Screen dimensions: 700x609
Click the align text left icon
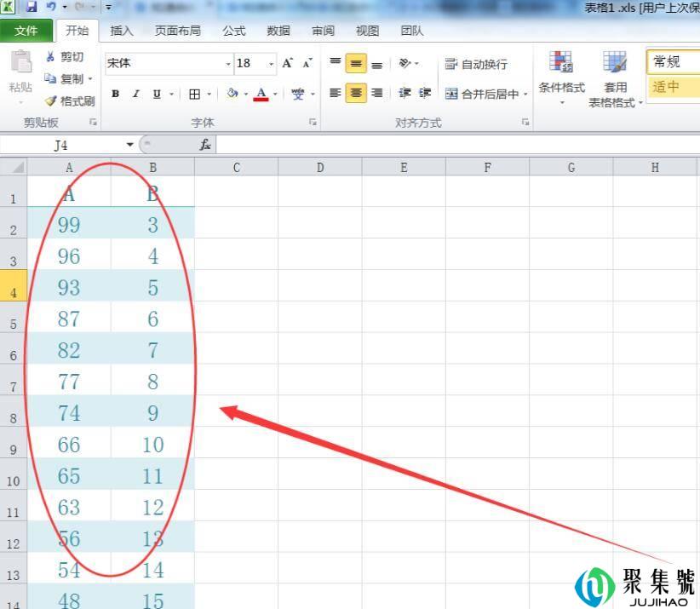click(x=336, y=94)
